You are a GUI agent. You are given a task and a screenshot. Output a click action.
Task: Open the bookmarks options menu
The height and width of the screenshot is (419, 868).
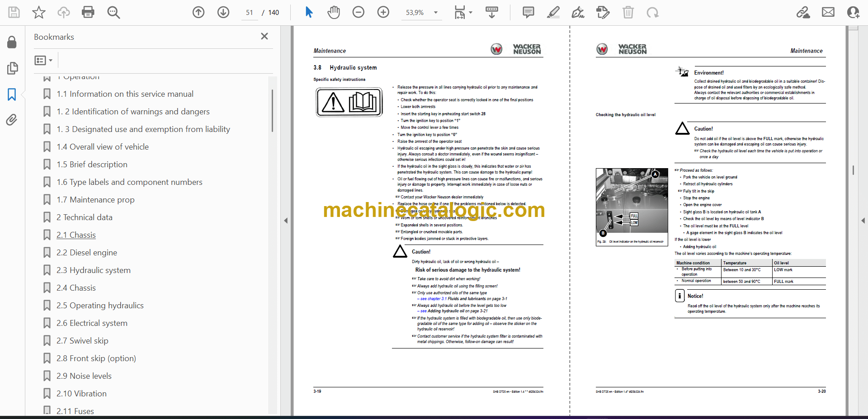click(x=44, y=60)
